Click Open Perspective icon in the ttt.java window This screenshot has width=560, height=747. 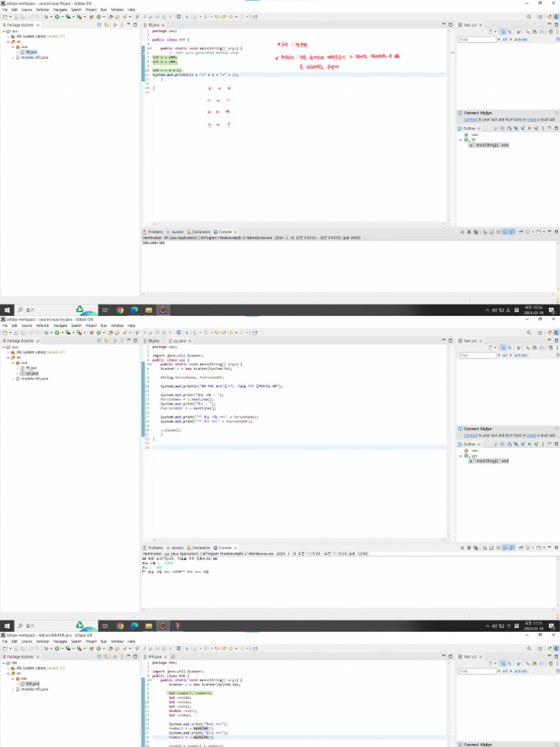pyautogui.click(x=540, y=17)
